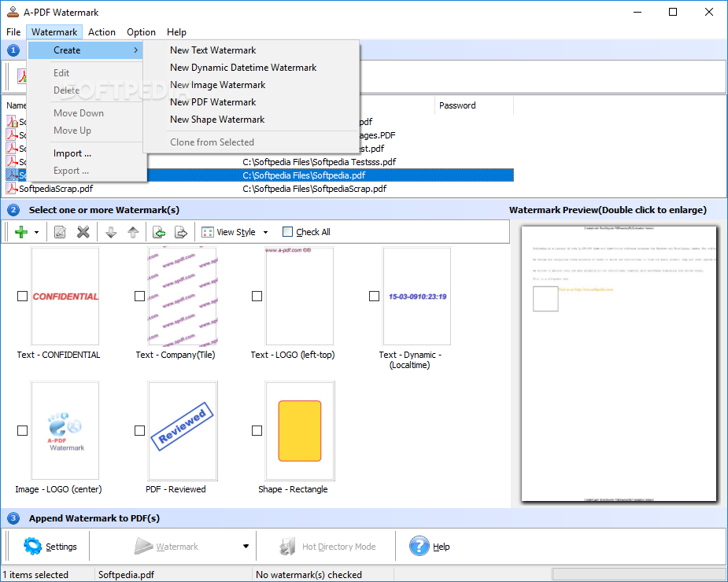
Task: Click the A-PDF Watermark title bar icon
Action: coord(13,12)
